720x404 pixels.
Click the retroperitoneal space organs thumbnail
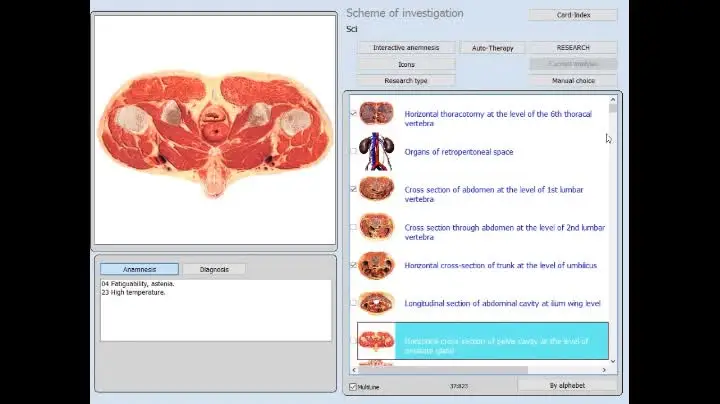(377, 152)
